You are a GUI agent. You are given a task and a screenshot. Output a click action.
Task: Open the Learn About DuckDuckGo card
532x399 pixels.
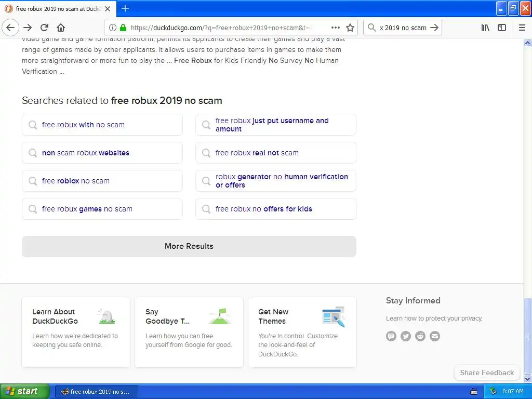coord(76,332)
